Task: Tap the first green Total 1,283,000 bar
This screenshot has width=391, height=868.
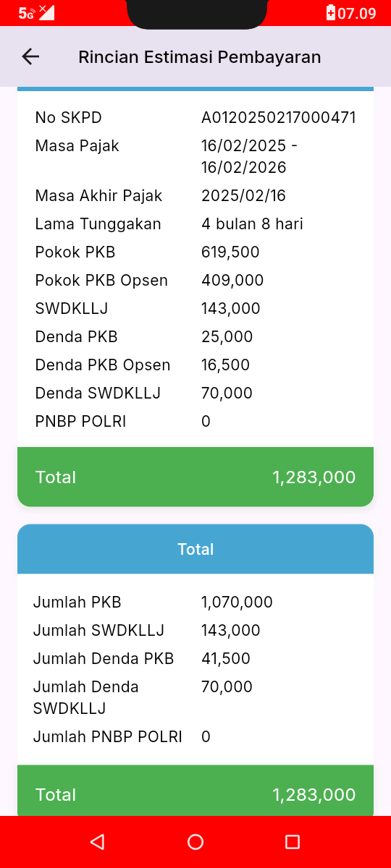Action: (195, 477)
